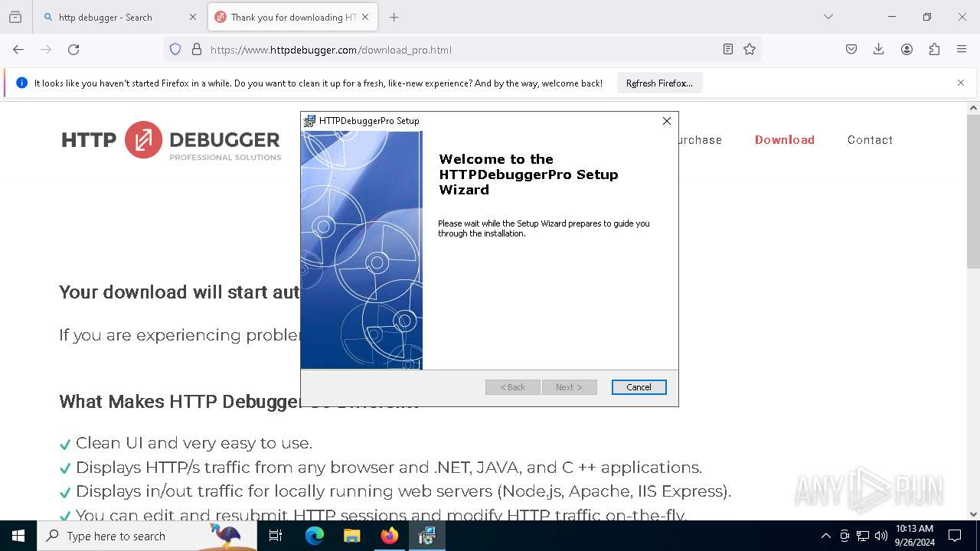Open the Contact nav link
This screenshot has width=980, height=551.
[870, 140]
